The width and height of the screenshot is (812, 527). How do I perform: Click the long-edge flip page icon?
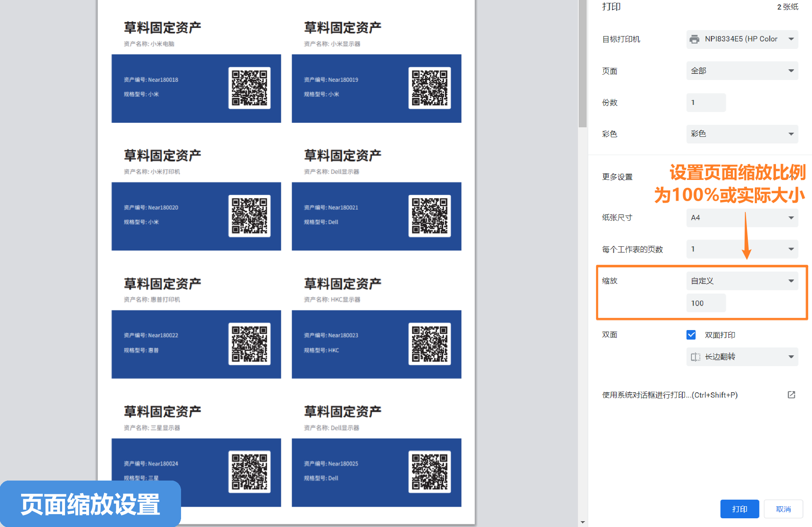[x=696, y=357]
